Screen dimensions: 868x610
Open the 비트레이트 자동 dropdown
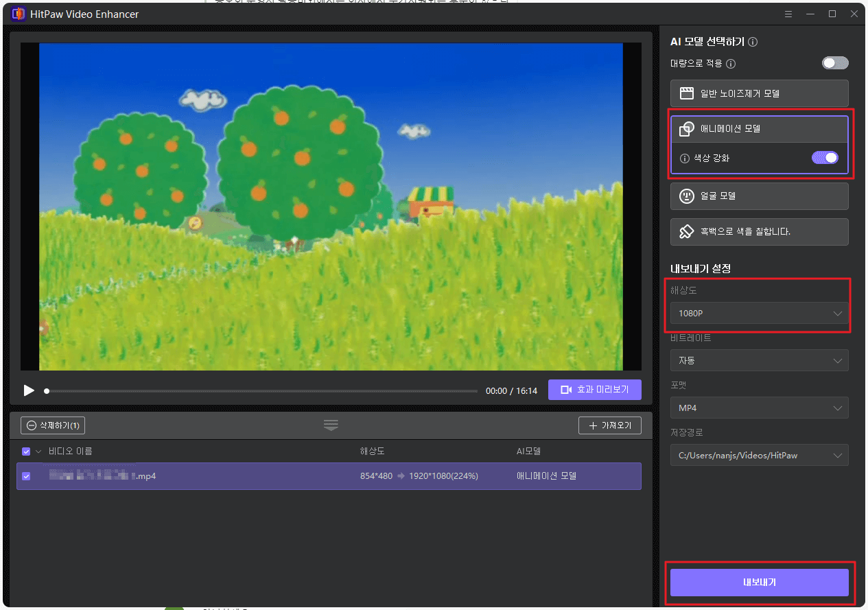click(760, 360)
